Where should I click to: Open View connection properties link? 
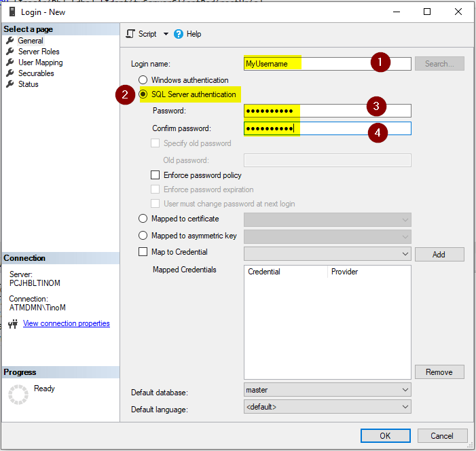point(66,323)
